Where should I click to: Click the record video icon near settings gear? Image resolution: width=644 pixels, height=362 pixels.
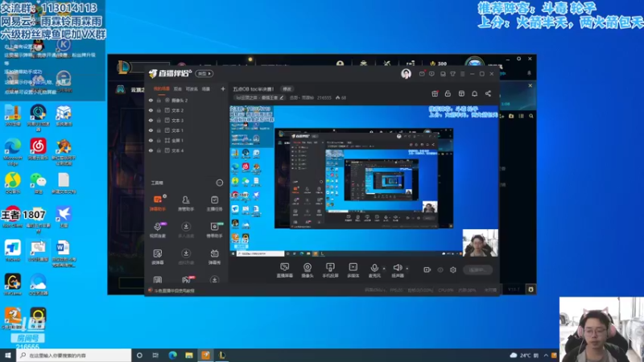427,269
